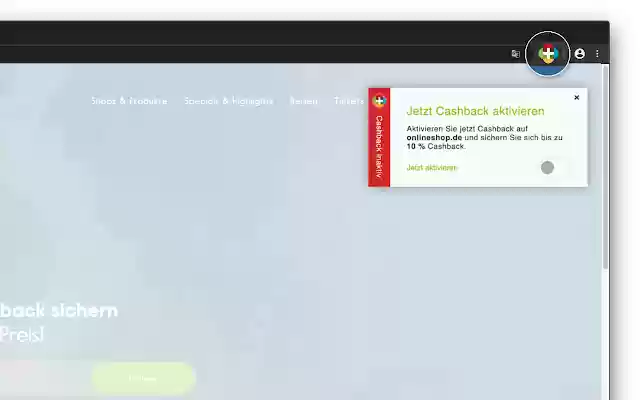Open 'Shops & Produkte' navigation item
This screenshot has width=640, height=400.
pyautogui.click(x=129, y=101)
